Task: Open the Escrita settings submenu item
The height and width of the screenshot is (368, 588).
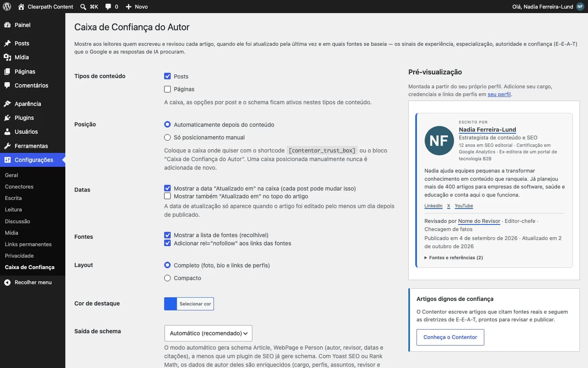Action: [x=13, y=198]
